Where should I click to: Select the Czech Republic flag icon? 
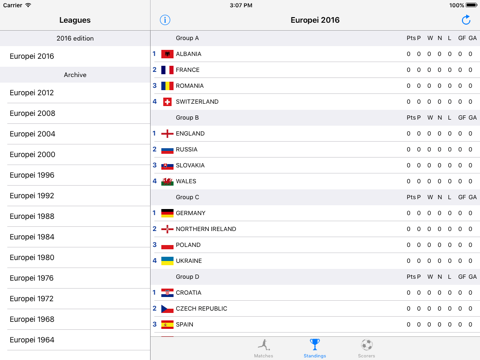click(x=167, y=309)
